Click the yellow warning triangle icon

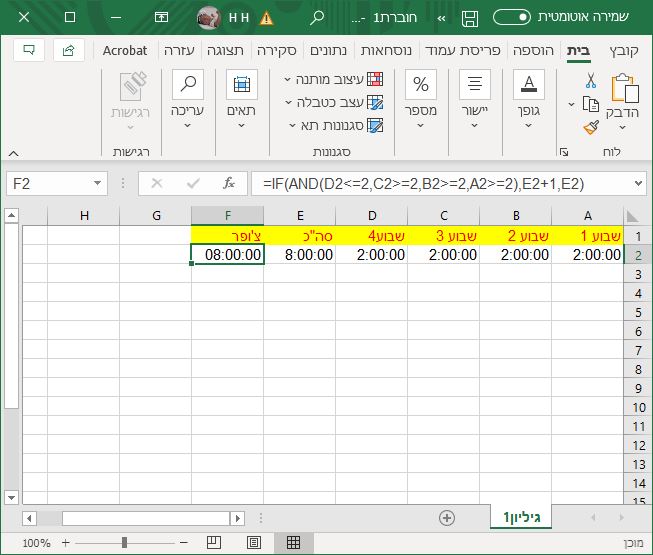click(266, 18)
